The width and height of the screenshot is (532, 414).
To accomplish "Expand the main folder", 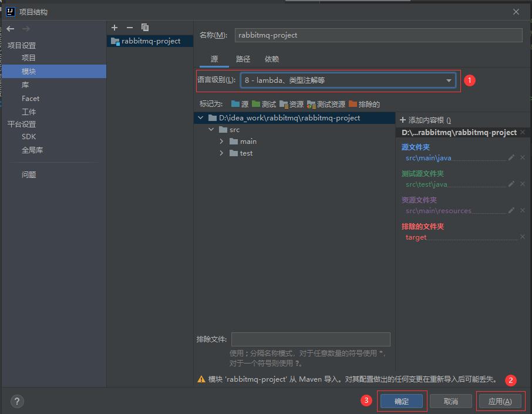I will click(x=221, y=141).
